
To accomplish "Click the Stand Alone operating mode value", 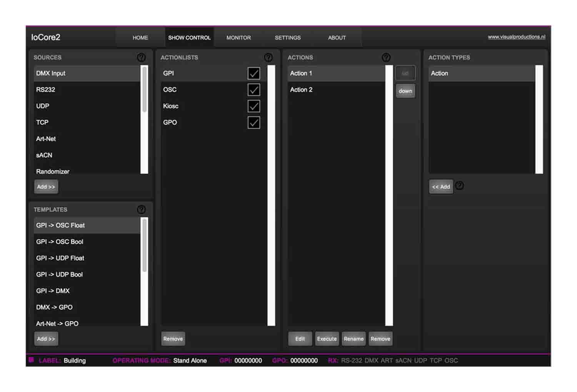I will point(190,360).
